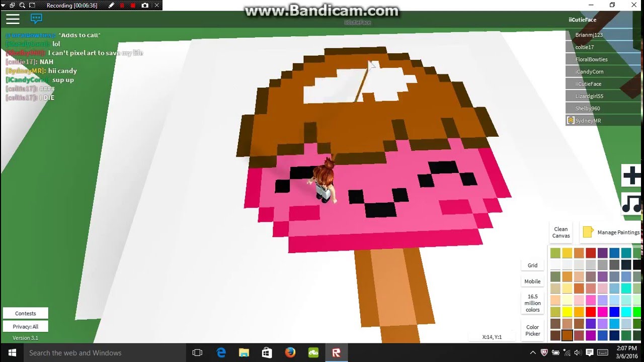Click the iiCutieFace name at top right
Image resolution: width=644 pixels, height=362 pixels.
[582, 20]
